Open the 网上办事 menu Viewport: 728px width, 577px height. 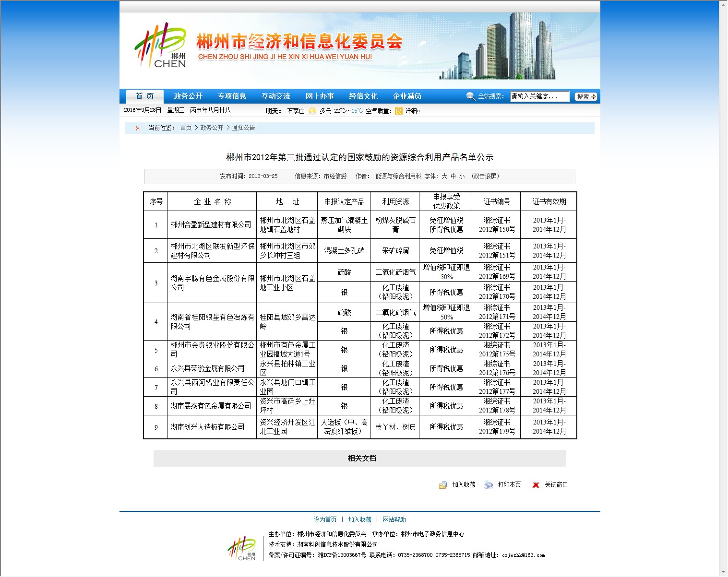coord(320,96)
